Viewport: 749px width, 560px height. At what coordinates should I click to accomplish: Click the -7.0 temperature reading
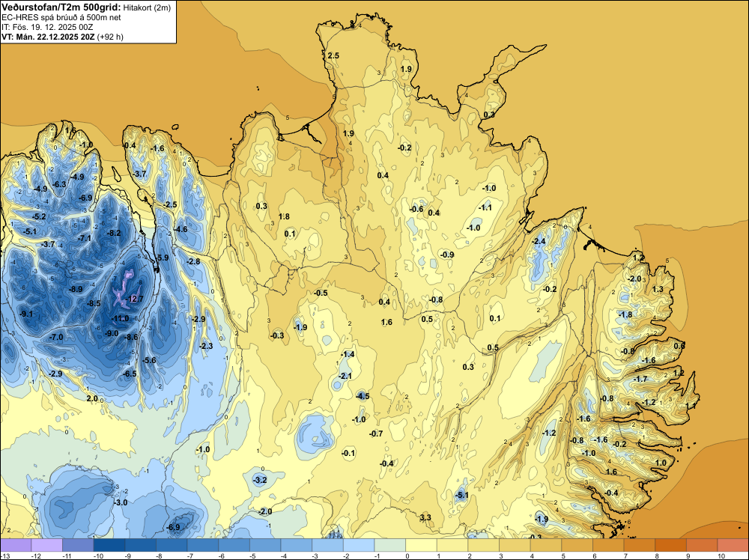(56, 337)
